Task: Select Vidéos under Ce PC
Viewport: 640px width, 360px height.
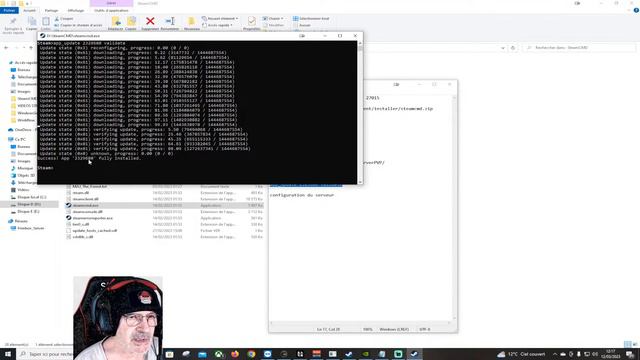Action: click(x=20, y=190)
